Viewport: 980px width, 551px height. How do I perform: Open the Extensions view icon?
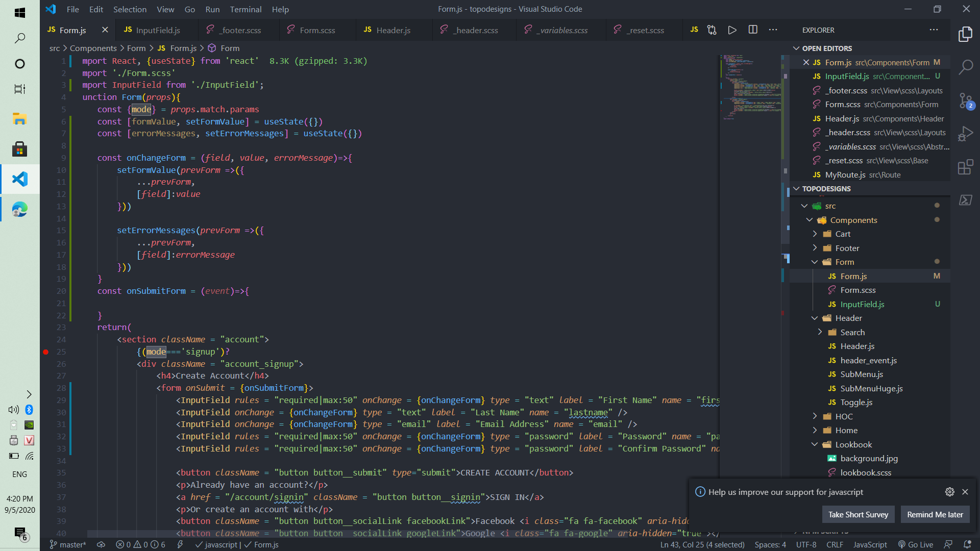pyautogui.click(x=965, y=167)
